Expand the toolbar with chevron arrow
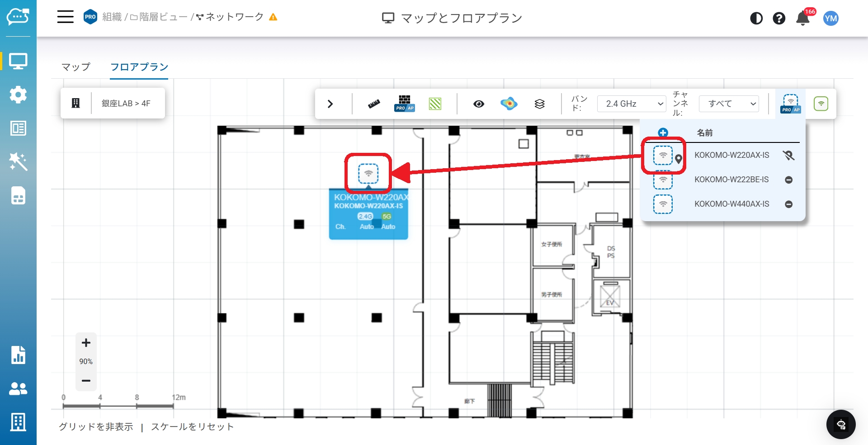The height and width of the screenshot is (445, 868). (x=330, y=104)
